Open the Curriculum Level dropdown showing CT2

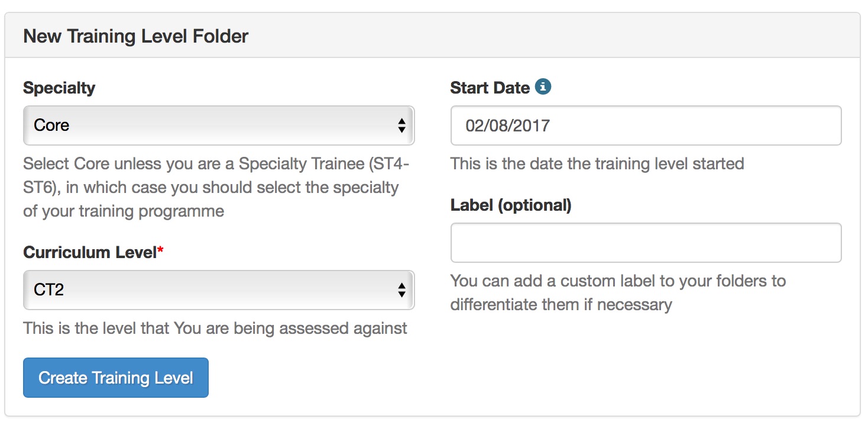click(218, 290)
